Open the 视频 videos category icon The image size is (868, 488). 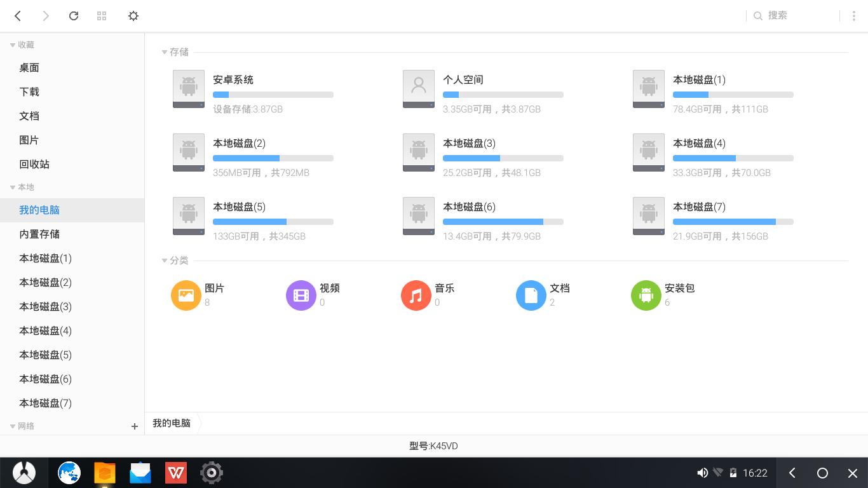[x=301, y=295]
